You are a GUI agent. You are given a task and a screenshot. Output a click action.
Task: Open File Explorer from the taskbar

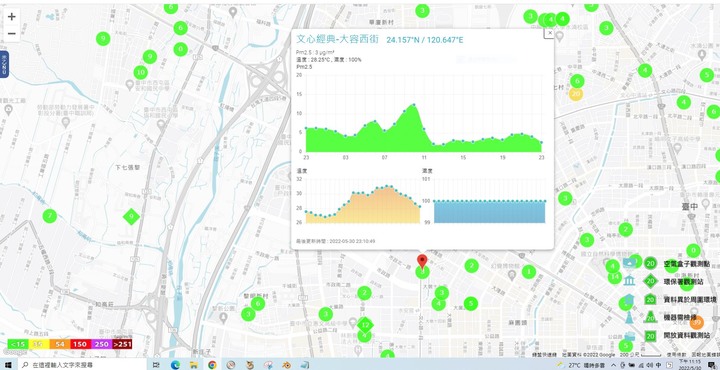point(194,365)
